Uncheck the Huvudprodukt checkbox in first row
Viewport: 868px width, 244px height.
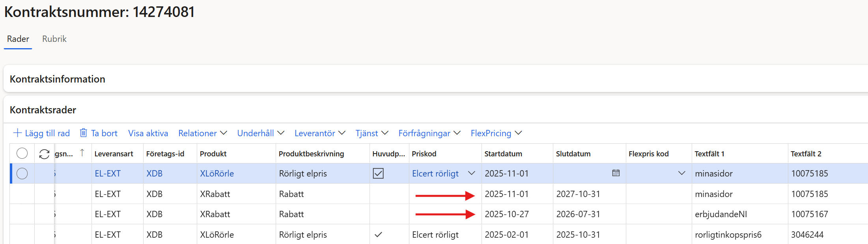[378, 173]
